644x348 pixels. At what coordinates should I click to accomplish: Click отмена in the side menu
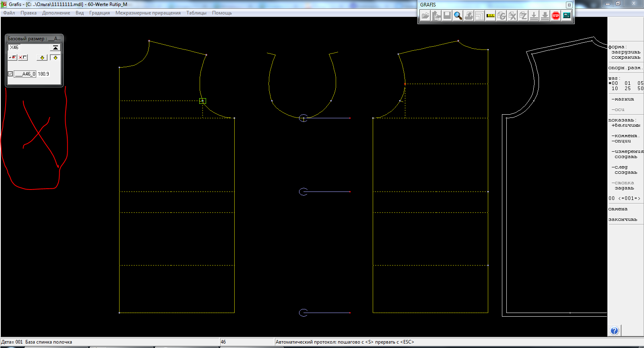point(618,209)
